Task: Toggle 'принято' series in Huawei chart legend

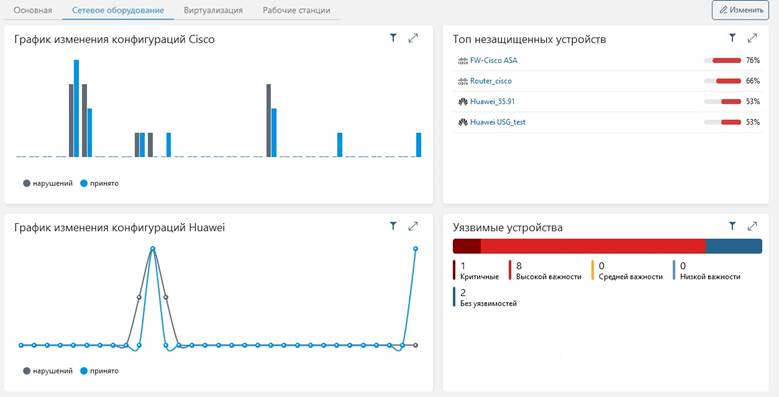Action: [99, 371]
